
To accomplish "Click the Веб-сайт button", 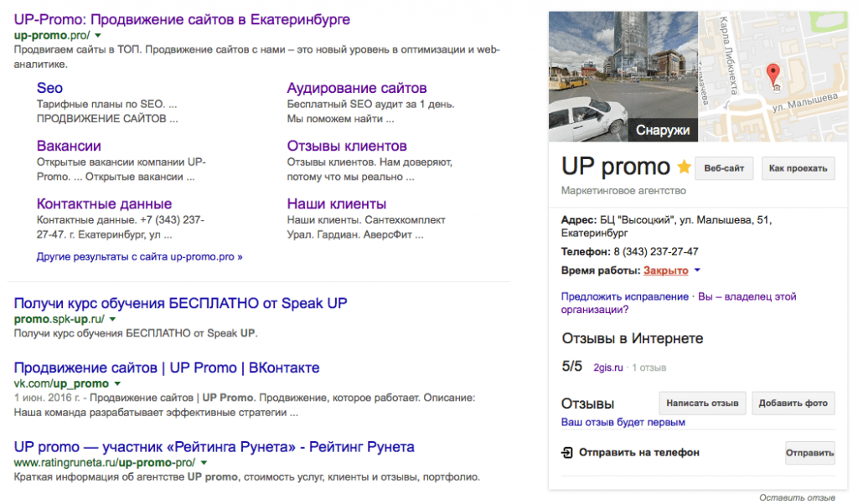I will pos(723,167).
